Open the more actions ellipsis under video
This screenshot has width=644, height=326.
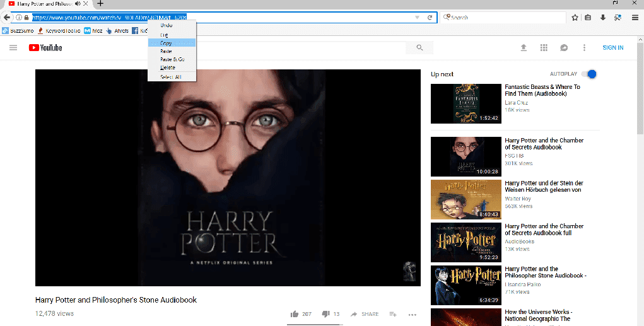(413, 315)
